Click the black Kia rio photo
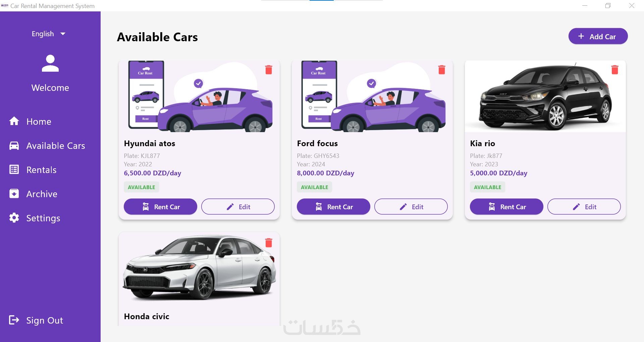Viewport: 644px width, 342px height. (545, 97)
